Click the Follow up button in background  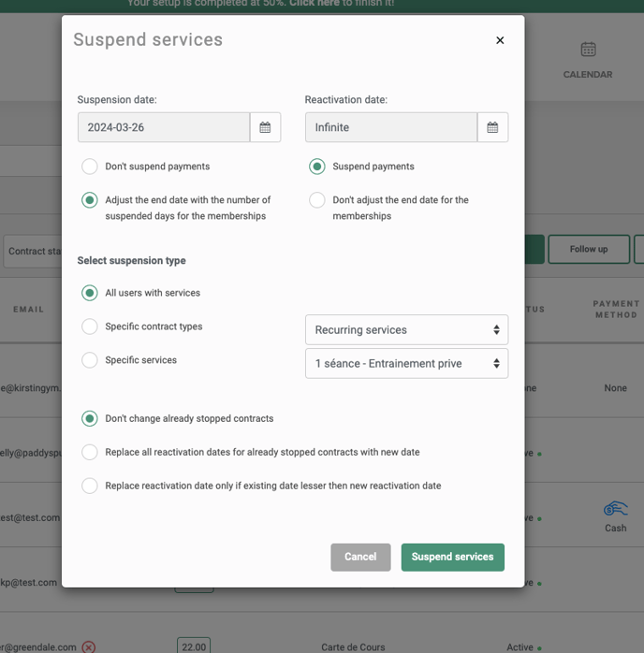tap(589, 249)
